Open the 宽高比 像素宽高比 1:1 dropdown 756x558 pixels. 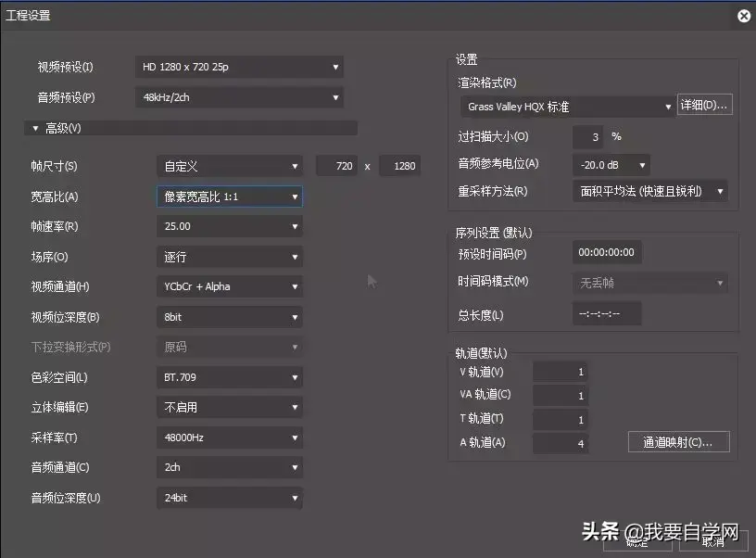[x=230, y=197]
